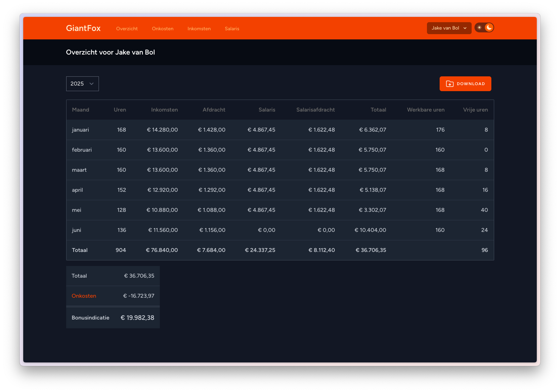
Task: Click the Onkosten link in summary
Action: pos(84,296)
